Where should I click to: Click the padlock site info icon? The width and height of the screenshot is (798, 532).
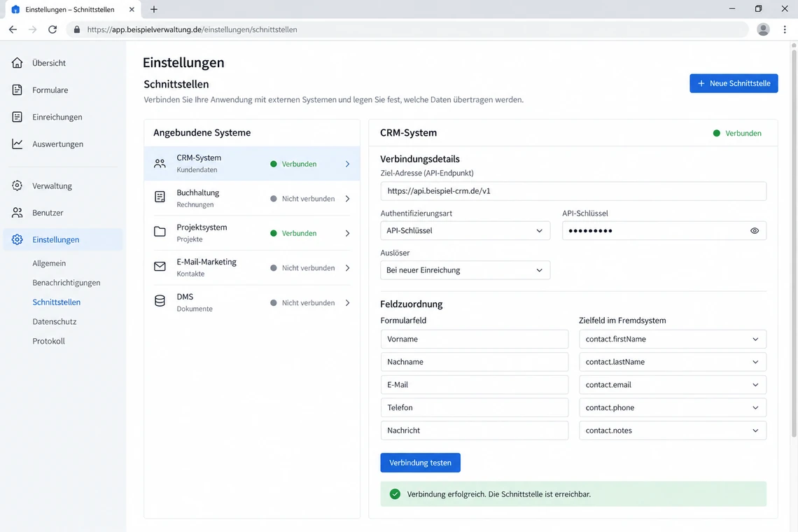pyautogui.click(x=77, y=29)
